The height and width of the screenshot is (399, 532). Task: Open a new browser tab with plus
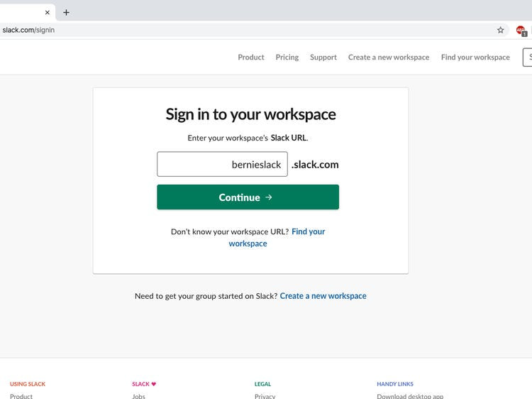(67, 12)
